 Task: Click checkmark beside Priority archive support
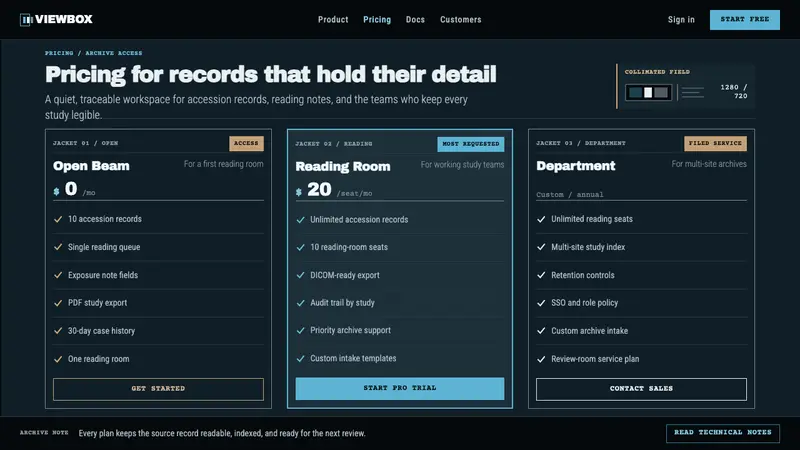(301, 331)
